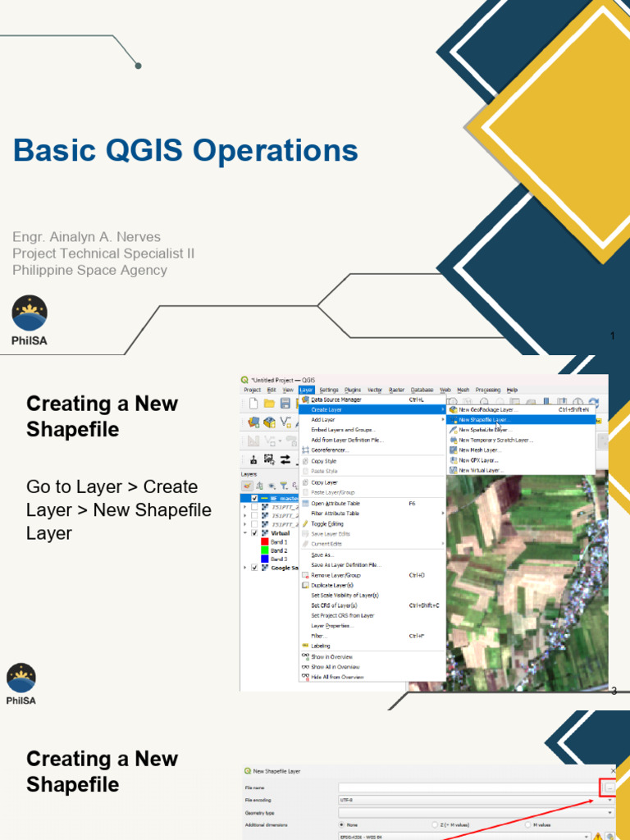
Task: Click the green Band 2 color swatch
Action: [265, 550]
